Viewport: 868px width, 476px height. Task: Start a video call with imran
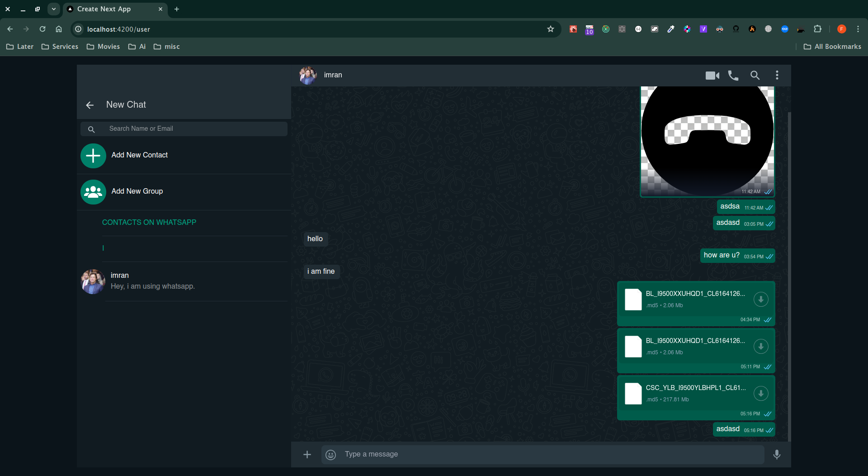pyautogui.click(x=712, y=76)
